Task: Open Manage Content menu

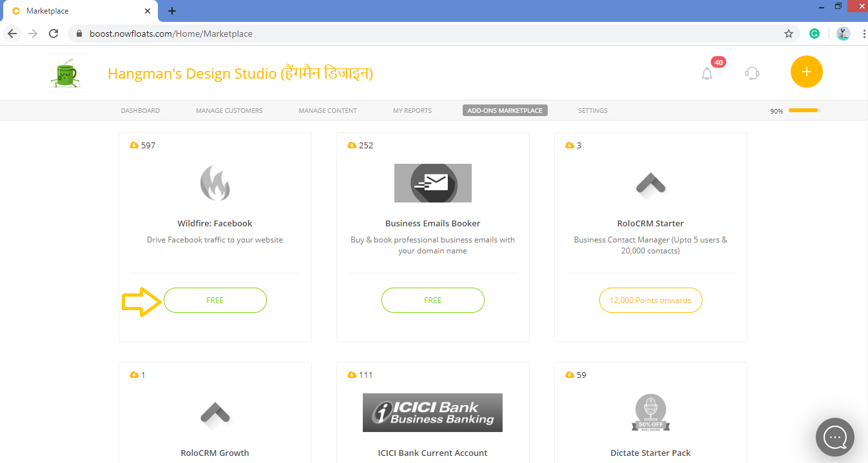Action: (328, 111)
